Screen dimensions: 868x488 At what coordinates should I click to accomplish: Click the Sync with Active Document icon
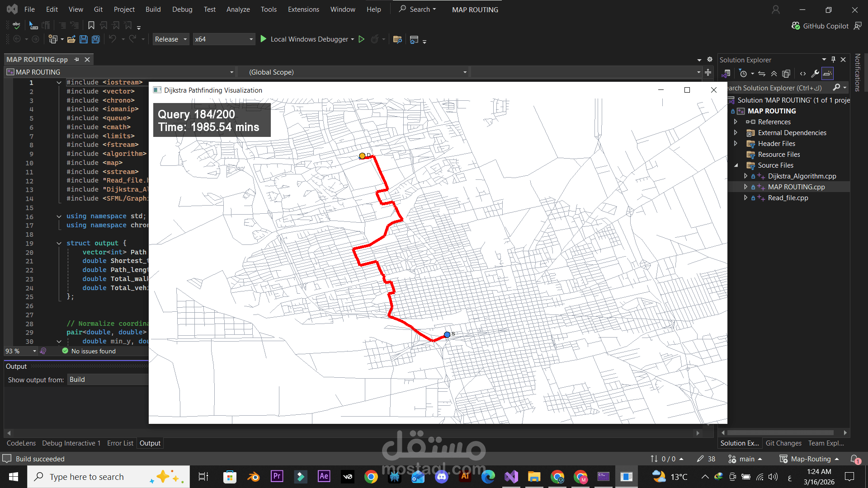(762, 74)
